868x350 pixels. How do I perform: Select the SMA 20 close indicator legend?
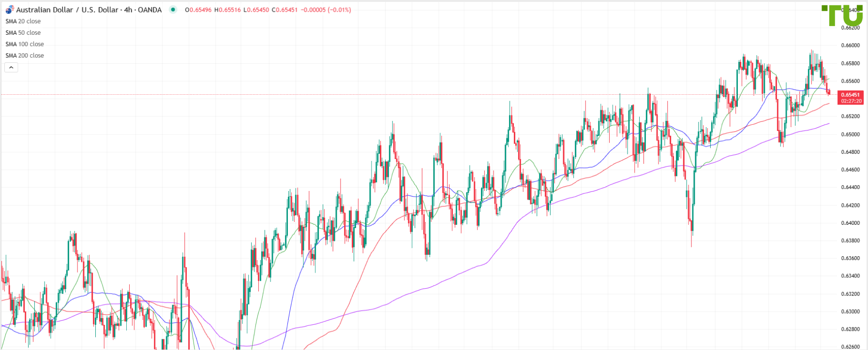[23, 21]
